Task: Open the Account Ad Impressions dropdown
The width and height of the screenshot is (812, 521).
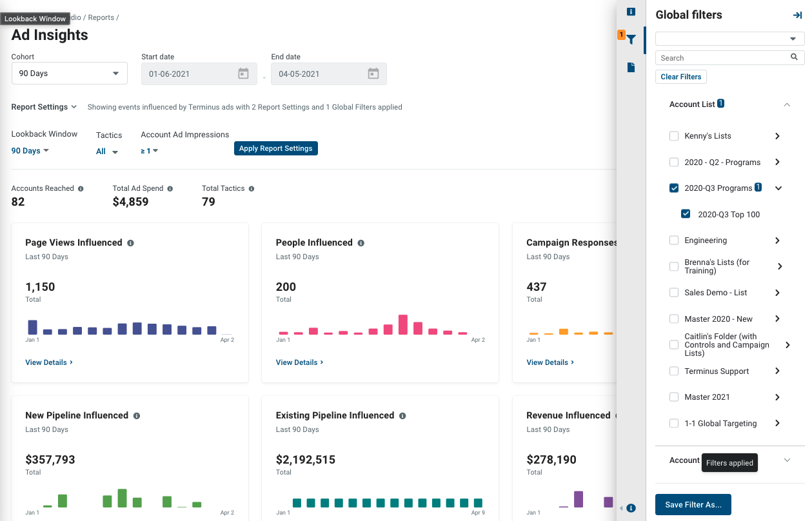Action: pos(150,151)
